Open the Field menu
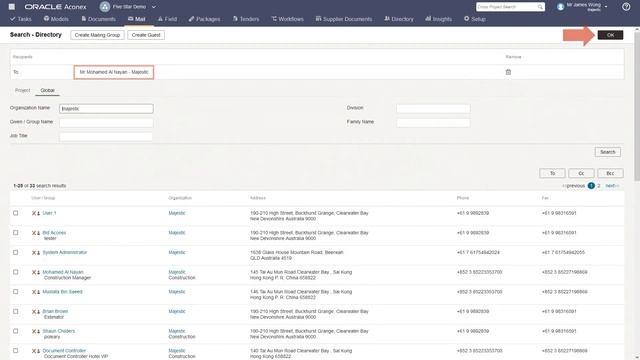The image size is (640, 360). pyautogui.click(x=167, y=19)
